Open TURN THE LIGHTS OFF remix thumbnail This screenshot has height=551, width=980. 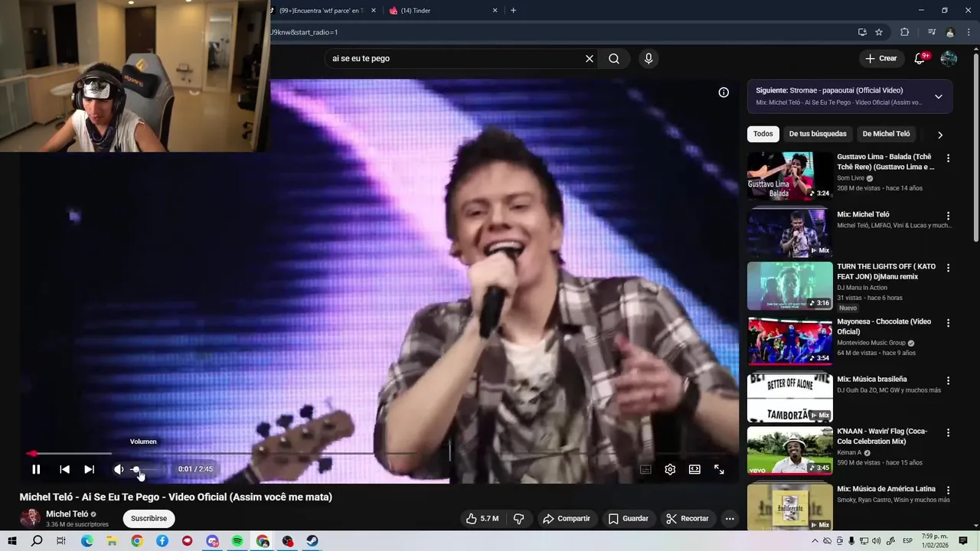click(790, 285)
